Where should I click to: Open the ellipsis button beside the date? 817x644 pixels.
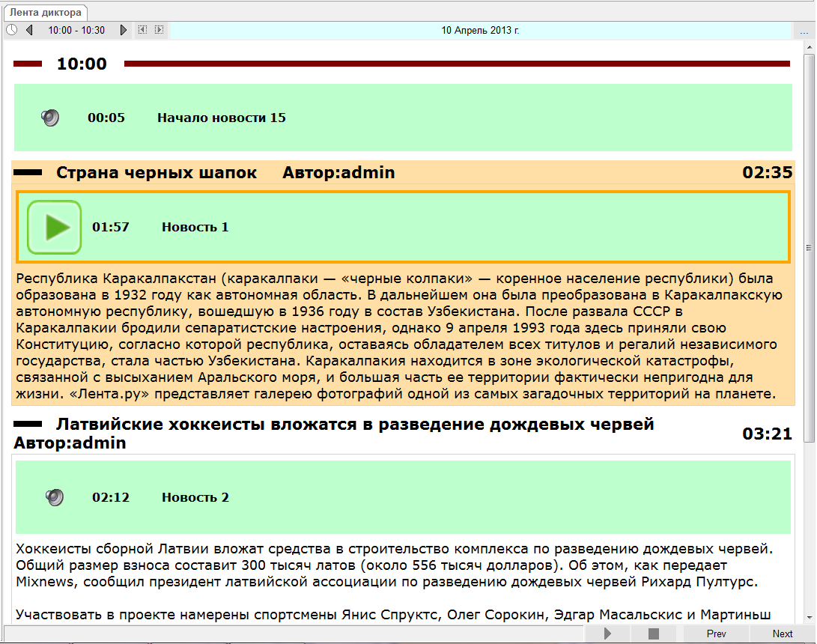(x=804, y=31)
